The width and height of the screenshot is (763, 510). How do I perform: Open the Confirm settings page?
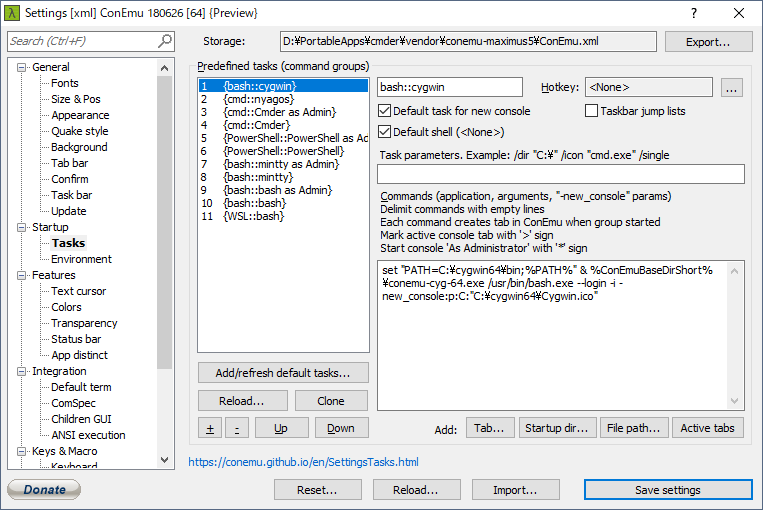pyautogui.click(x=70, y=179)
